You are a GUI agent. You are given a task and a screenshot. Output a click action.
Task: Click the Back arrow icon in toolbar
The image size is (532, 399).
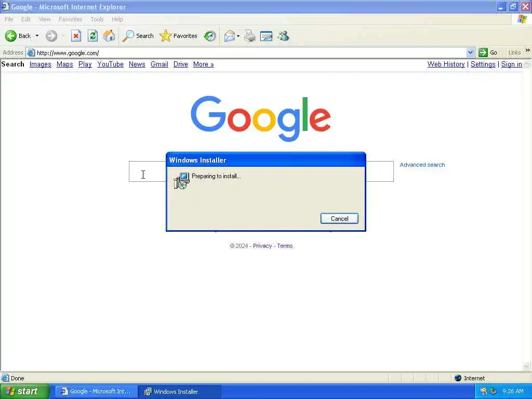click(x=10, y=36)
